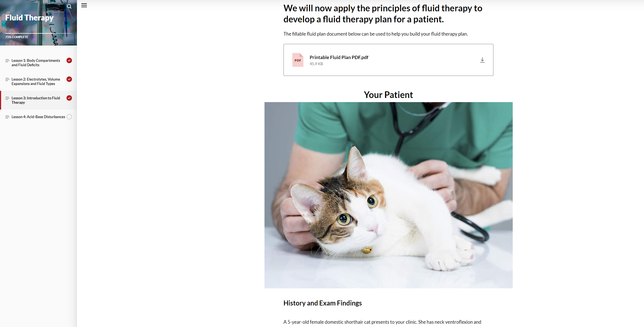644x327 pixels.
Task: Click Lesson 1 list lines icon
Action: [7, 61]
